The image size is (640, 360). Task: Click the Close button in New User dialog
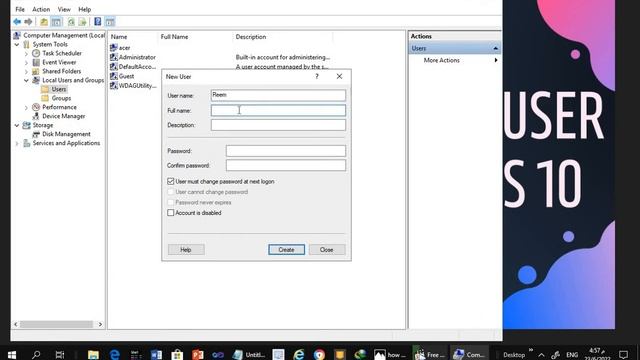327,249
